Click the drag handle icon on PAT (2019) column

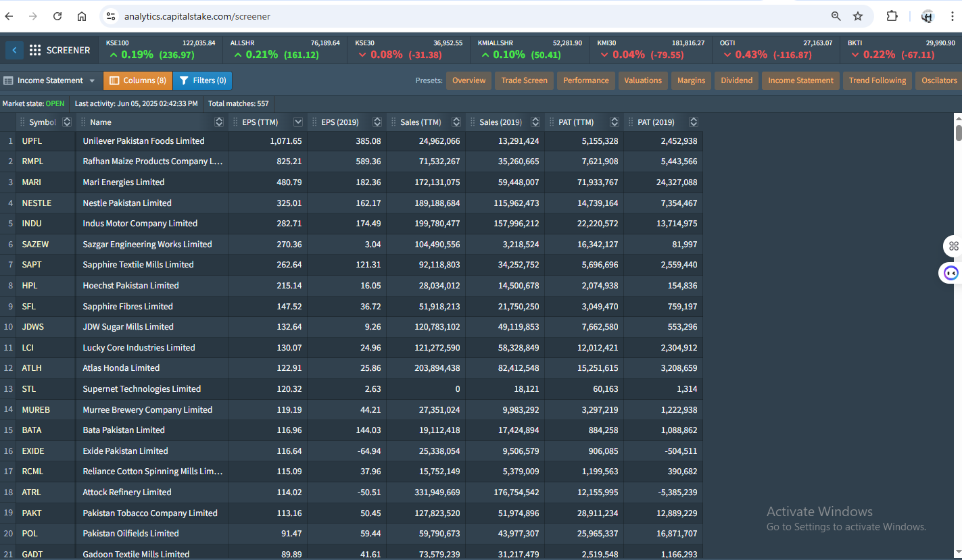click(631, 122)
